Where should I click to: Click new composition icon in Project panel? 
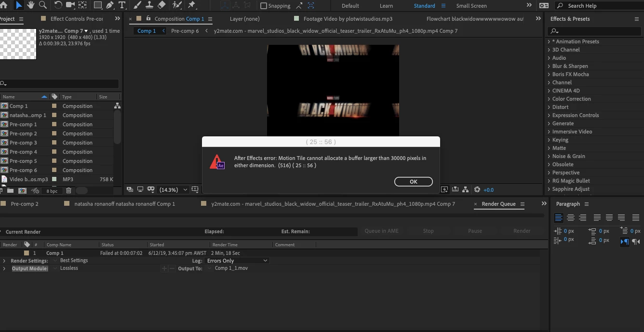point(22,191)
